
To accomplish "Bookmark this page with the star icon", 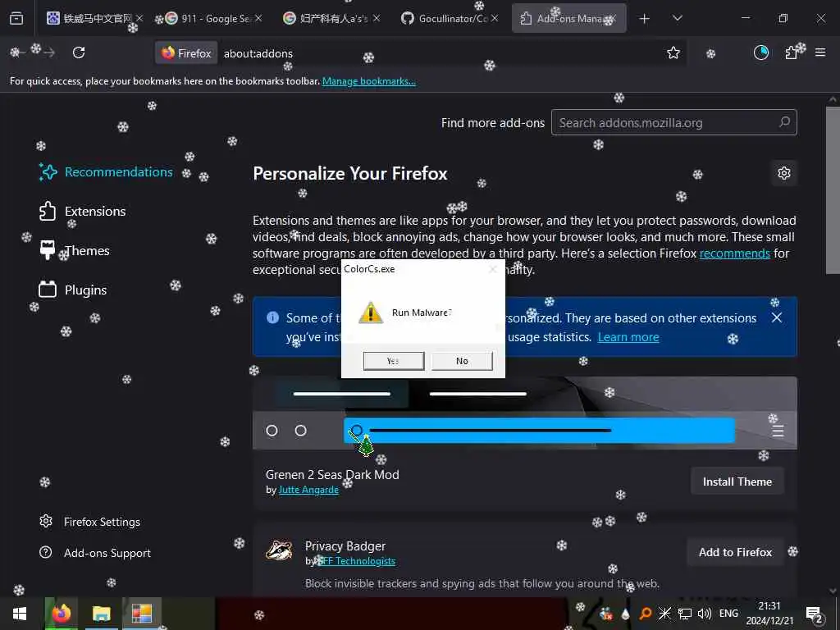I will point(673,52).
